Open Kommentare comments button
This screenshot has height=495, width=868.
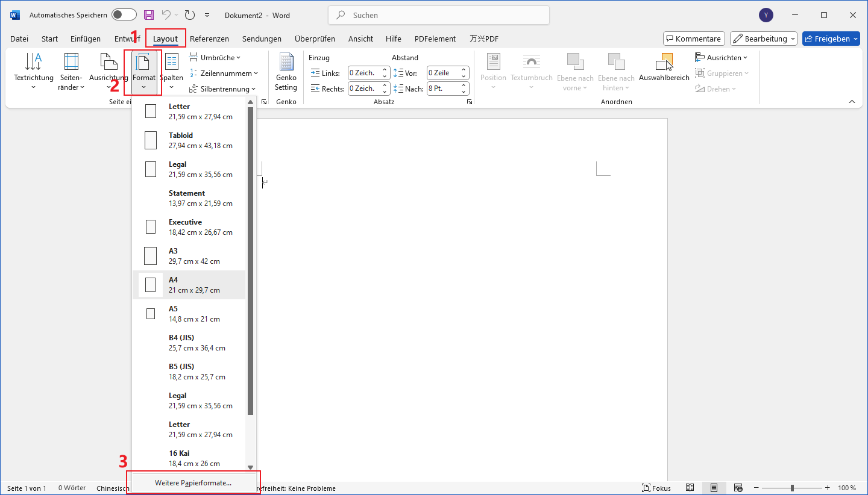(693, 39)
